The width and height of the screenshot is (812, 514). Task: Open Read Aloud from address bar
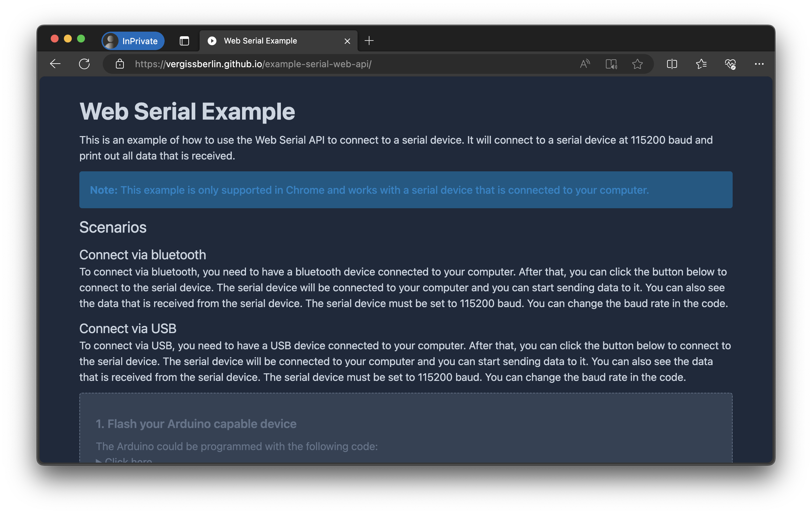585,64
